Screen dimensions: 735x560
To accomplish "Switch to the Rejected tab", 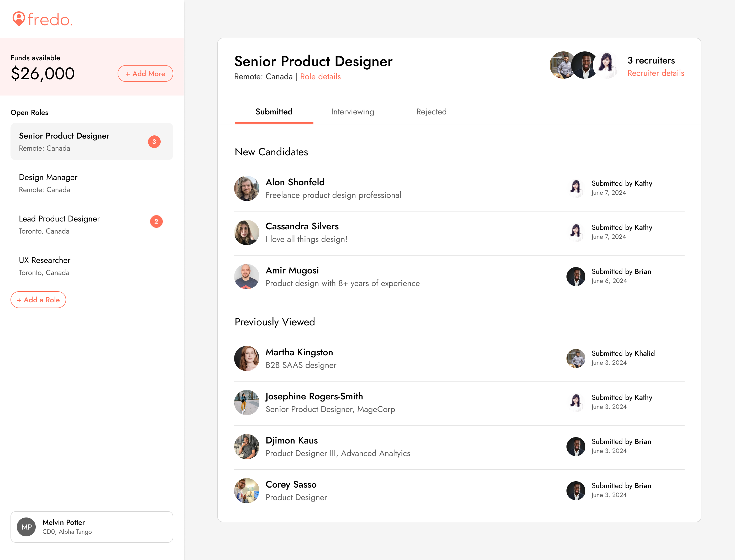I will click(x=431, y=112).
